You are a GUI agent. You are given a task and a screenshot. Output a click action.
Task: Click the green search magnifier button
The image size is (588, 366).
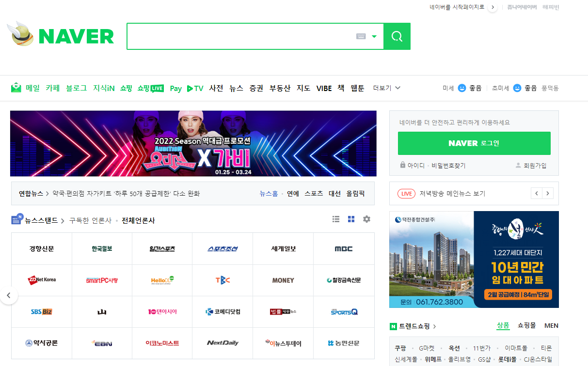click(397, 36)
